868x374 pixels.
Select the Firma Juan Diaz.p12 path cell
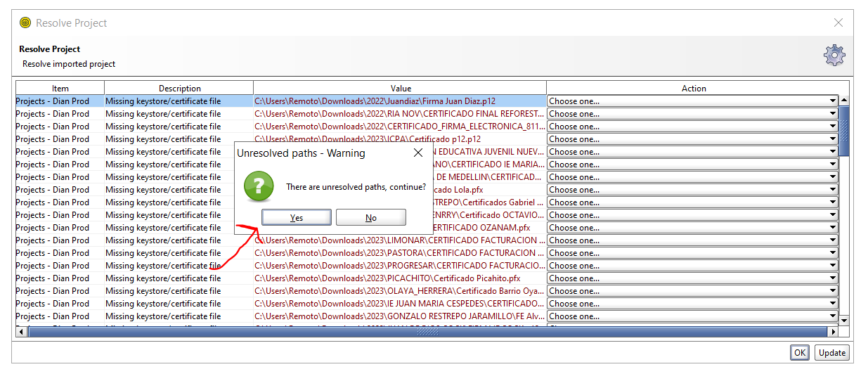tap(399, 101)
